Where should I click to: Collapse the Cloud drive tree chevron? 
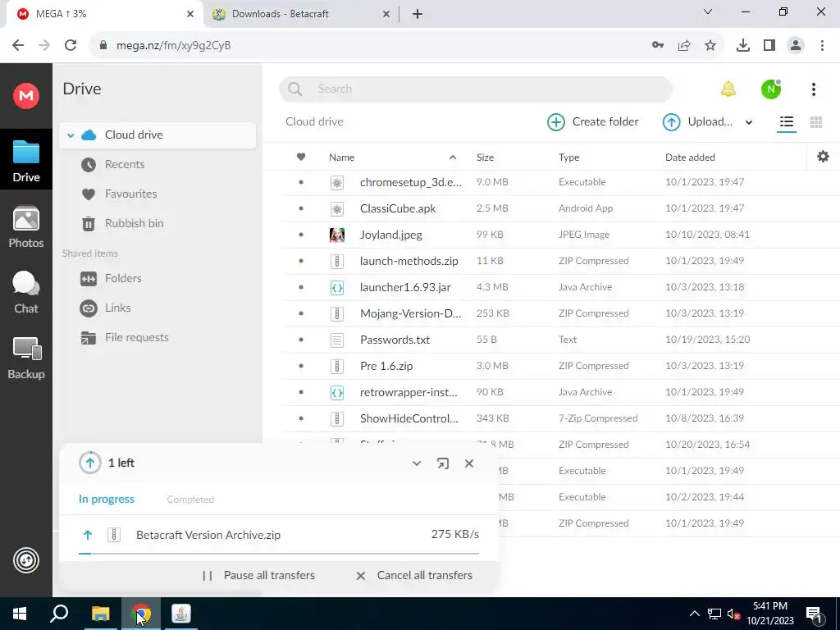(x=71, y=135)
